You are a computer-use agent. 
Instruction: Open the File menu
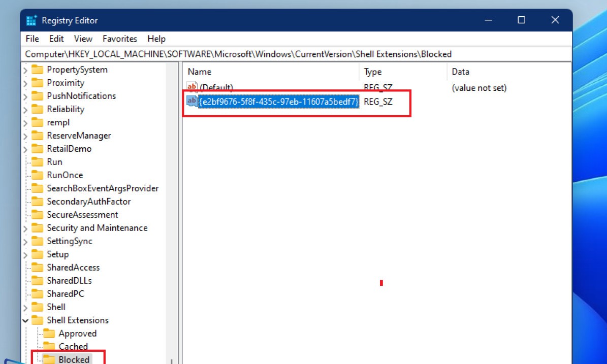32,39
